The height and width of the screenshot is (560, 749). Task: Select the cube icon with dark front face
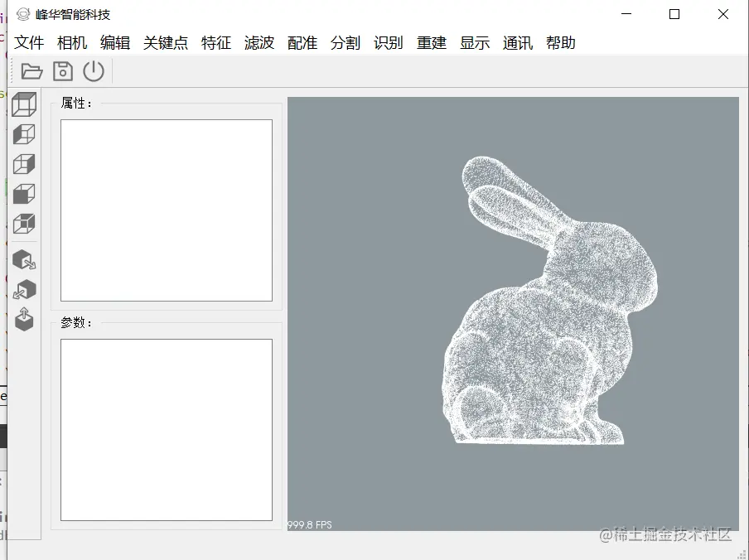click(24, 194)
